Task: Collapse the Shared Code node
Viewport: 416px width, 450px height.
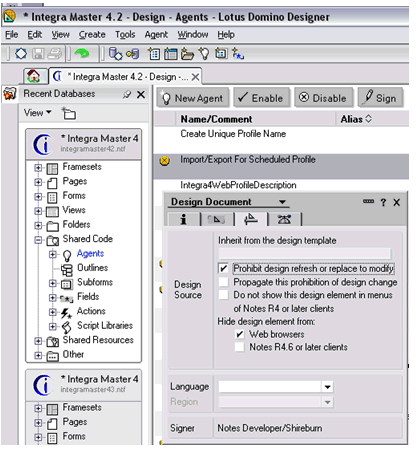Action: 38,240
